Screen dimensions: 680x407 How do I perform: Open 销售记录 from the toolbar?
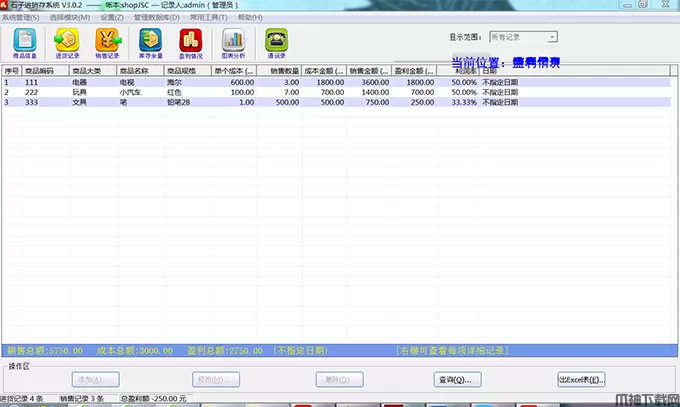pos(107,42)
